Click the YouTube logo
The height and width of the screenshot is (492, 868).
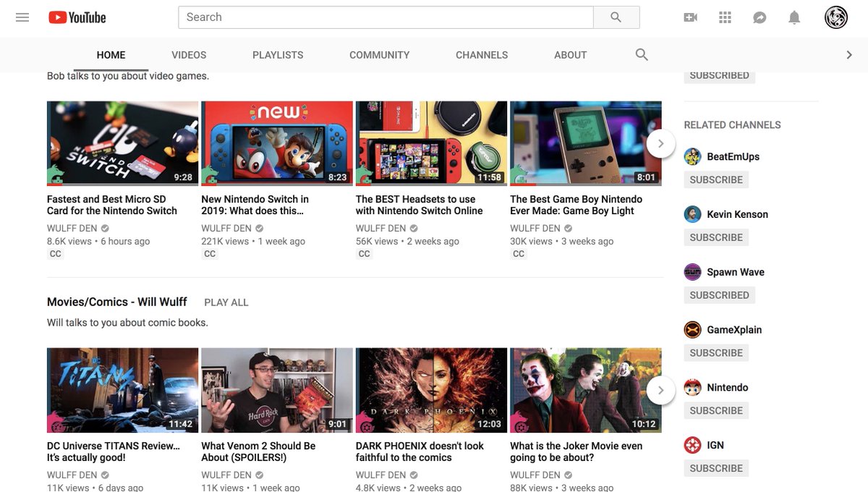(77, 17)
